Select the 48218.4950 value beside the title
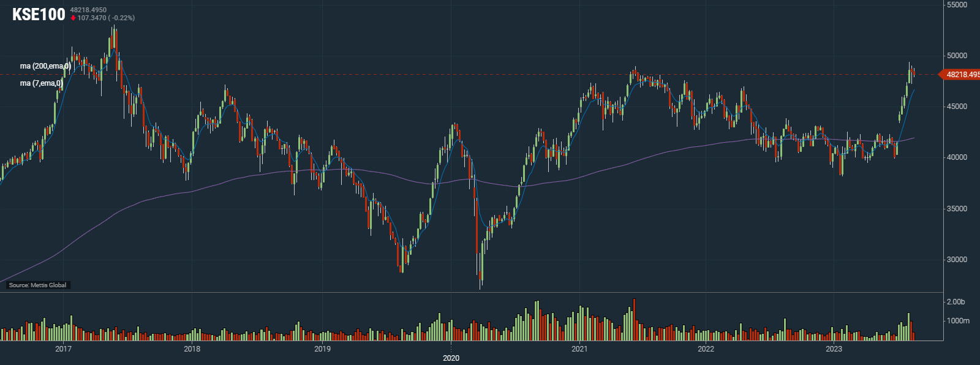 [88, 10]
